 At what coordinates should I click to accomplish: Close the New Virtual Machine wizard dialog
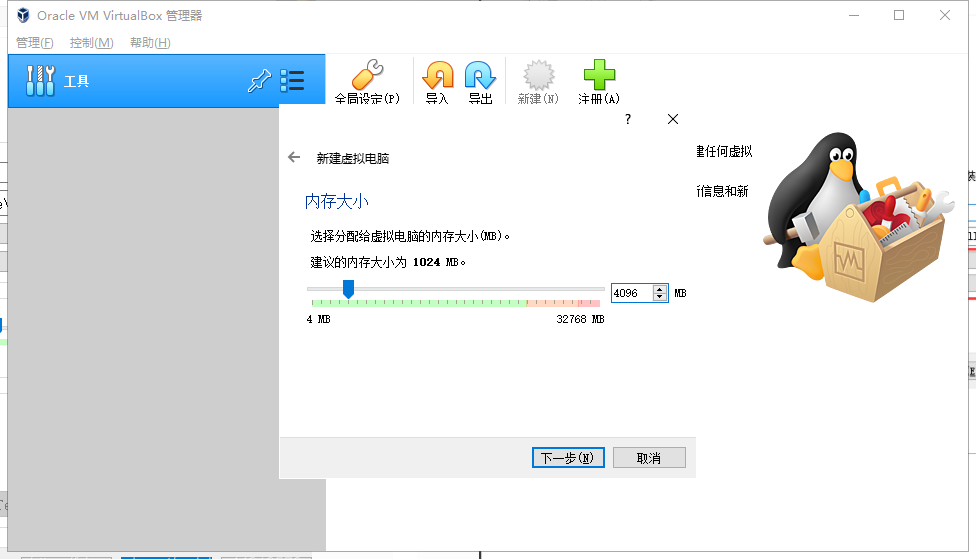point(673,119)
